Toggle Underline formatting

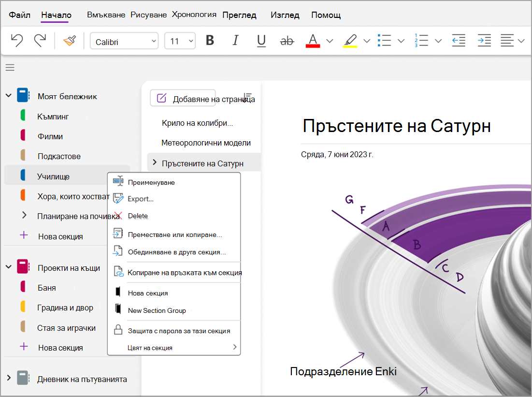[x=261, y=41]
